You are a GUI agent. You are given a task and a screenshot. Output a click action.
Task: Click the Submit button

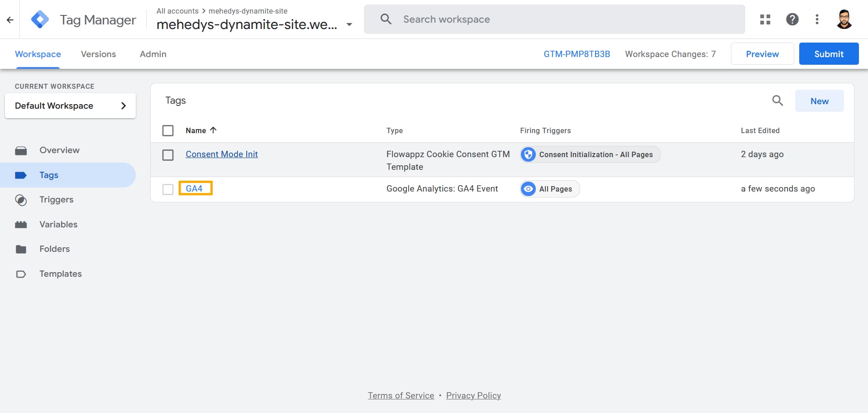(x=829, y=54)
